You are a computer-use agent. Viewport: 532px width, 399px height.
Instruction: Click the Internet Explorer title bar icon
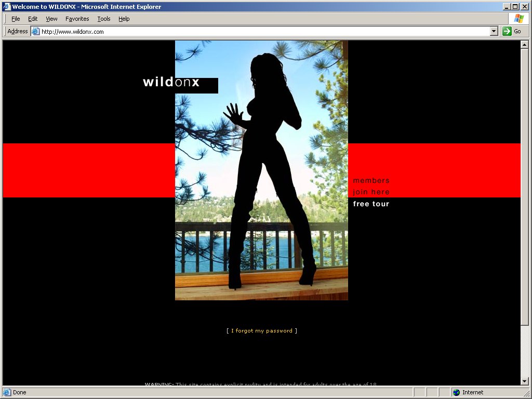[x=7, y=6]
